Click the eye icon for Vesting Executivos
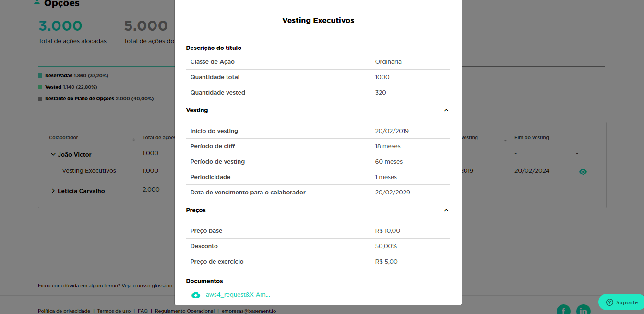Image resolution: width=644 pixels, height=314 pixels. tap(583, 171)
